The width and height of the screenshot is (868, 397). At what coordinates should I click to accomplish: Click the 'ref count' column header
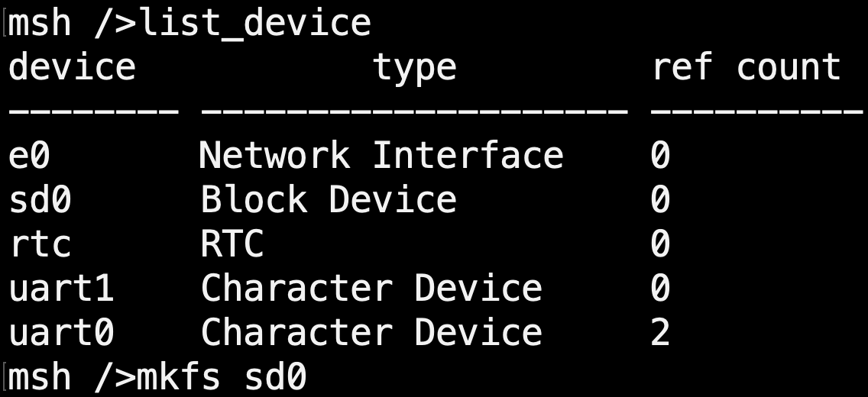click(746, 67)
